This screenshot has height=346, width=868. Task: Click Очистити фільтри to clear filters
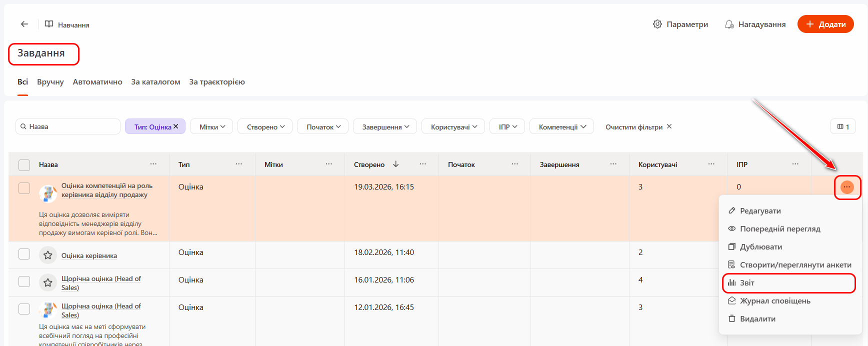click(x=638, y=127)
